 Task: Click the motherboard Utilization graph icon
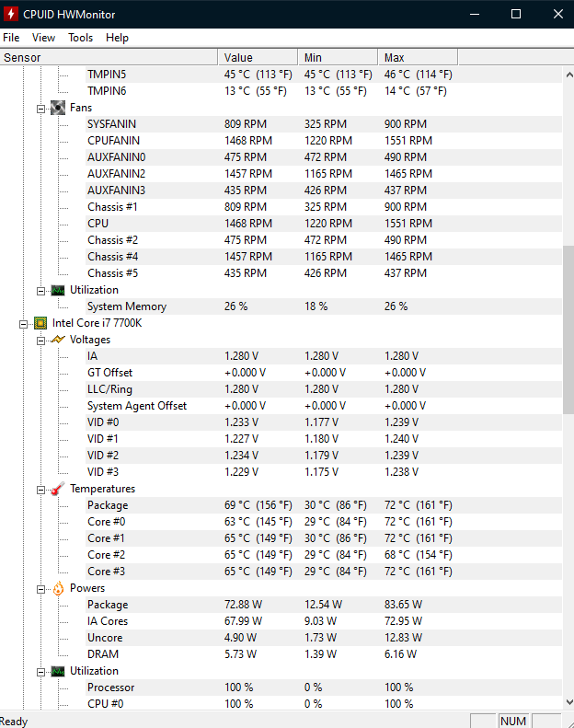tap(58, 290)
